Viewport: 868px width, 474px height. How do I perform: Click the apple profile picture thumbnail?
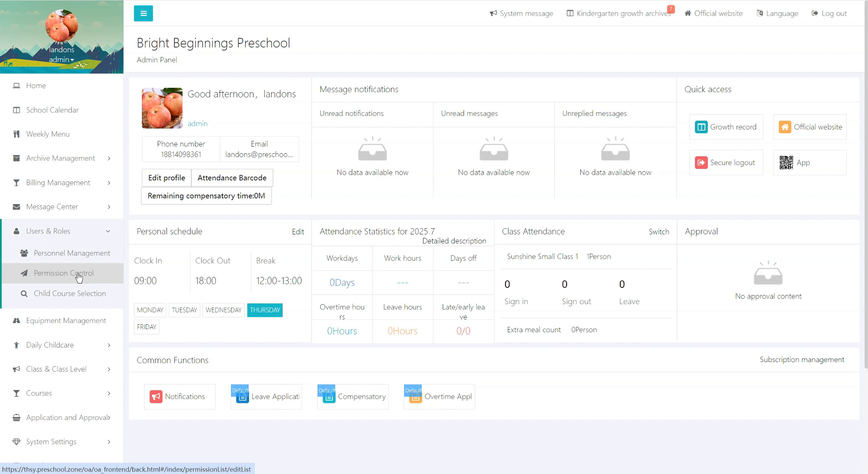[162, 108]
